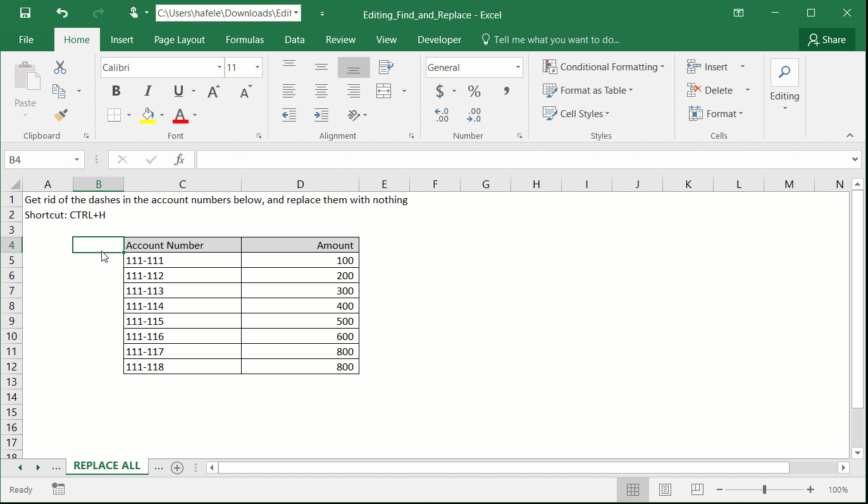Toggle Align Right icon
This screenshot has width=868, height=504.
click(354, 91)
